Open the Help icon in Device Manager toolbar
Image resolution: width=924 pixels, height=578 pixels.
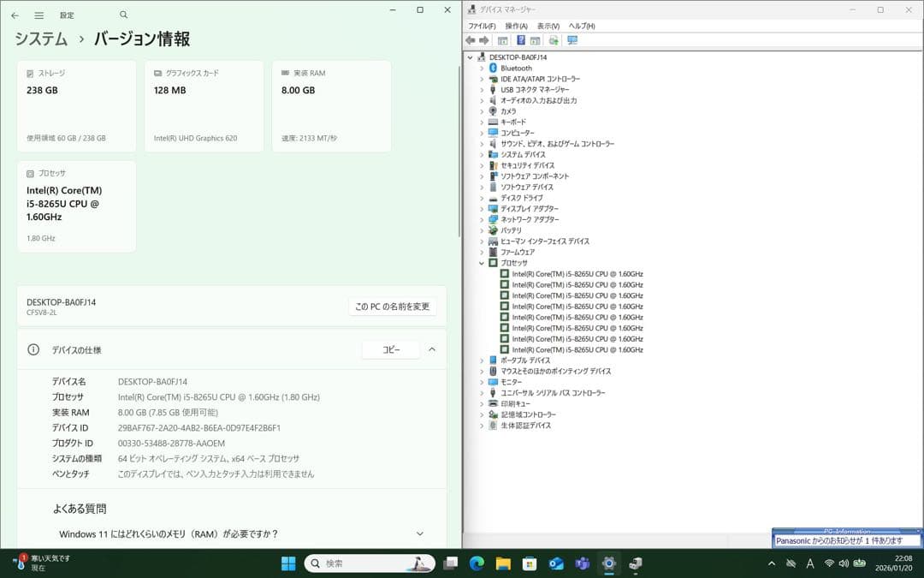coord(522,39)
